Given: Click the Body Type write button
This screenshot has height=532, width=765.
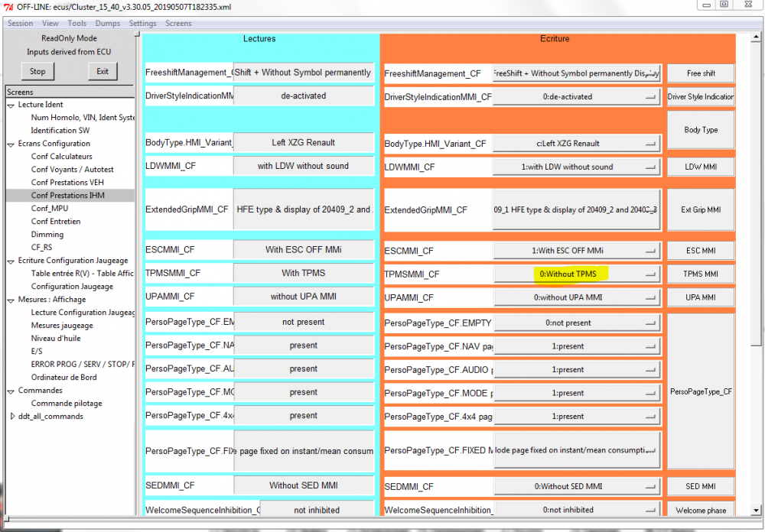Looking at the screenshot, I should 701,130.
